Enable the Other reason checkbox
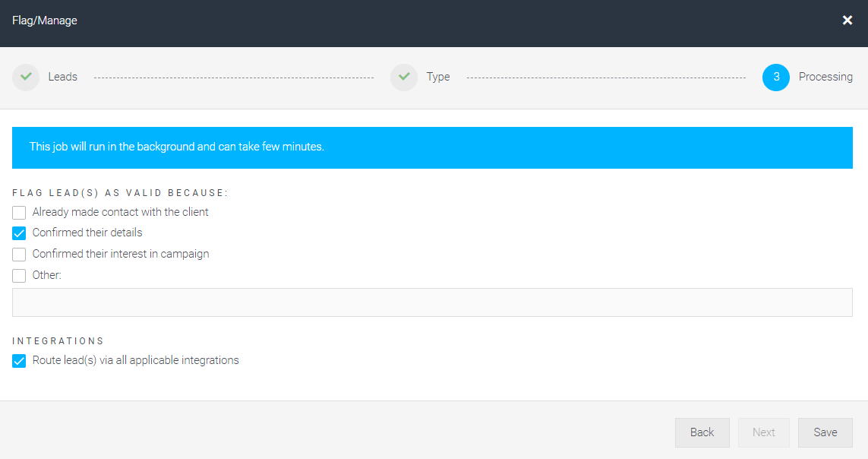 19,275
